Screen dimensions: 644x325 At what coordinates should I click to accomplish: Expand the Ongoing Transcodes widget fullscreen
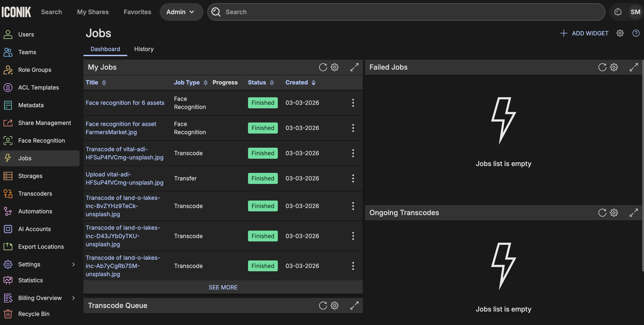pyautogui.click(x=633, y=213)
